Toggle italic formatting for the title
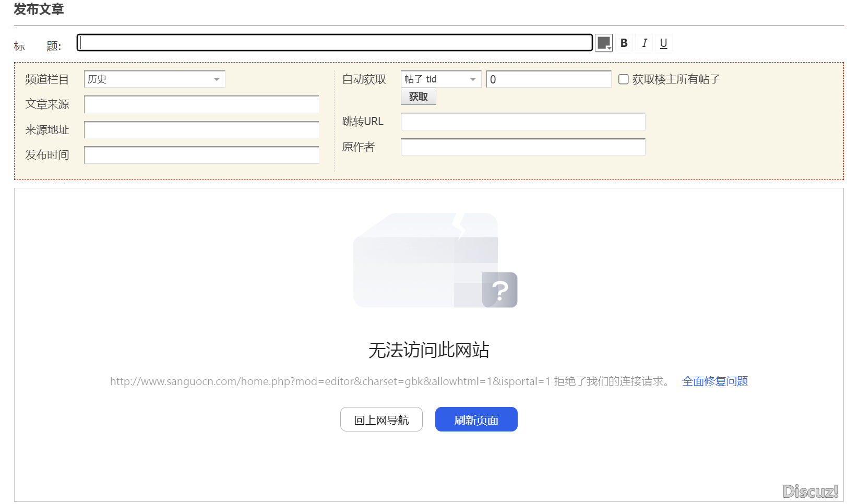 click(x=644, y=43)
